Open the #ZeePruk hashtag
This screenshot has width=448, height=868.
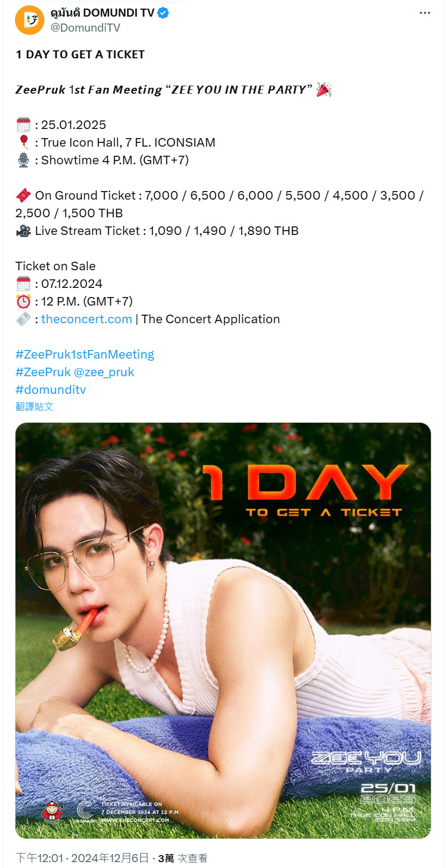(43, 372)
